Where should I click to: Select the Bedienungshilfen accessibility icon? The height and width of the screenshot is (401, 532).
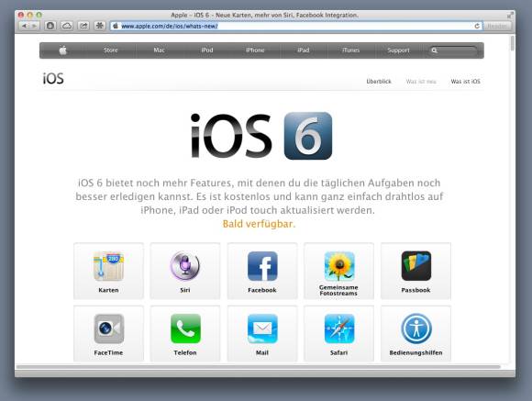point(416,329)
